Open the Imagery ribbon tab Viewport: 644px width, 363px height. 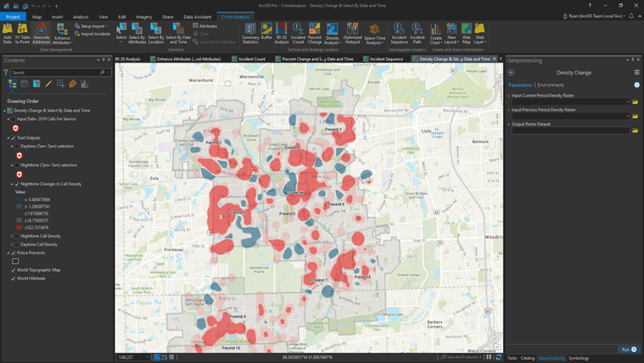coord(143,16)
